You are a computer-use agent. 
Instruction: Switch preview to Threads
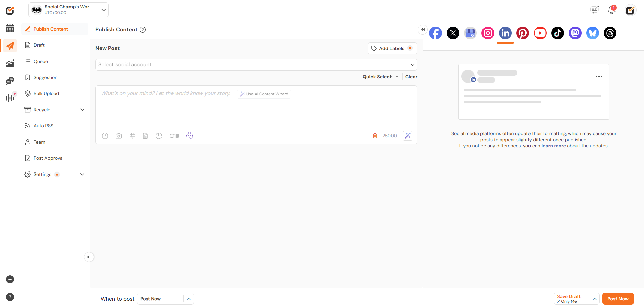(x=610, y=33)
